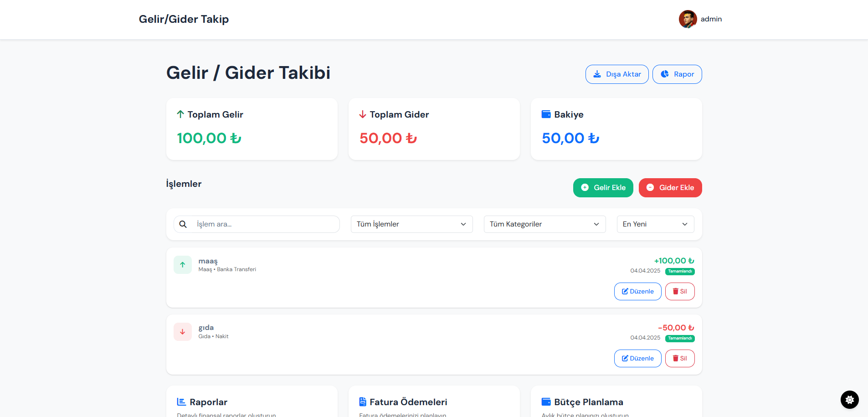868x417 pixels.
Task: Open the Rapor button
Action: click(x=677, y=74)
